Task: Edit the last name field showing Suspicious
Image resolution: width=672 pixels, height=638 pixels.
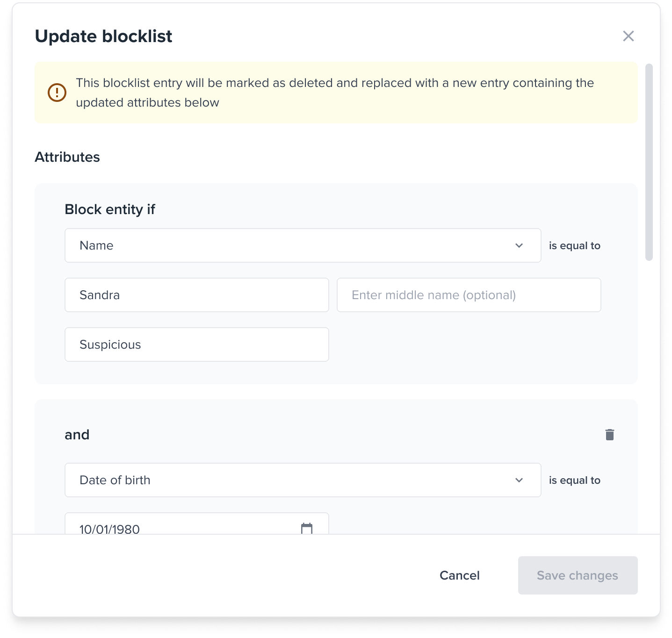Action: (x=196, y=344)
